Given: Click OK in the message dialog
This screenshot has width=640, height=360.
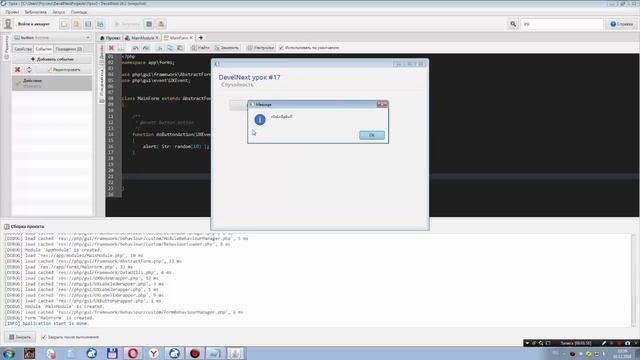Looking at the screenshot, I should tap(372, 135).
